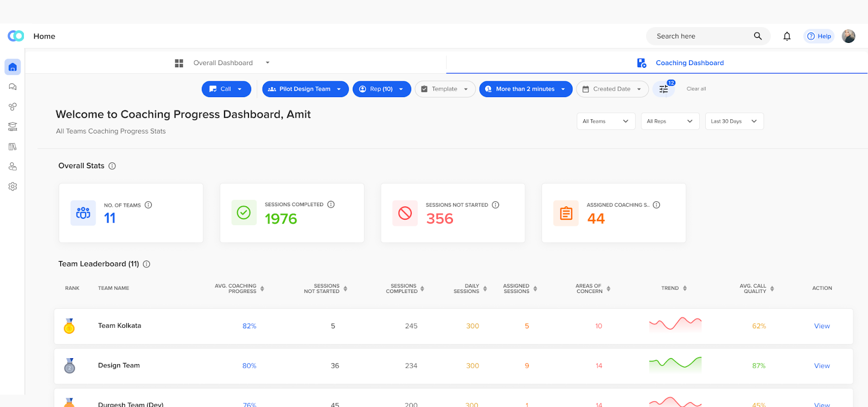868x407 pixels.
Task: Open the users icon in sidebar
Action: [12, 167]
